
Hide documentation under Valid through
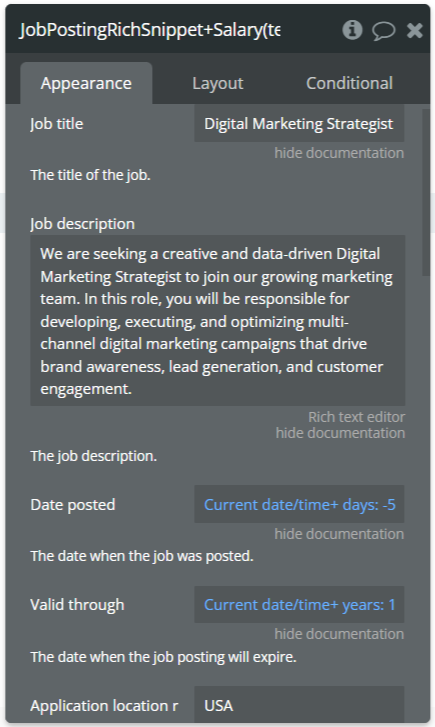[x=339, y=634]
